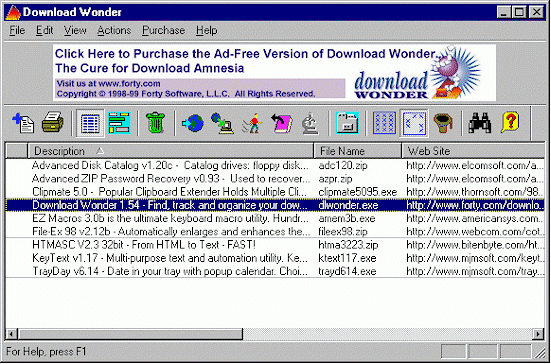Select the TrayDay v6.14 row
The image size is (551, 364).
tap(275, 271)
